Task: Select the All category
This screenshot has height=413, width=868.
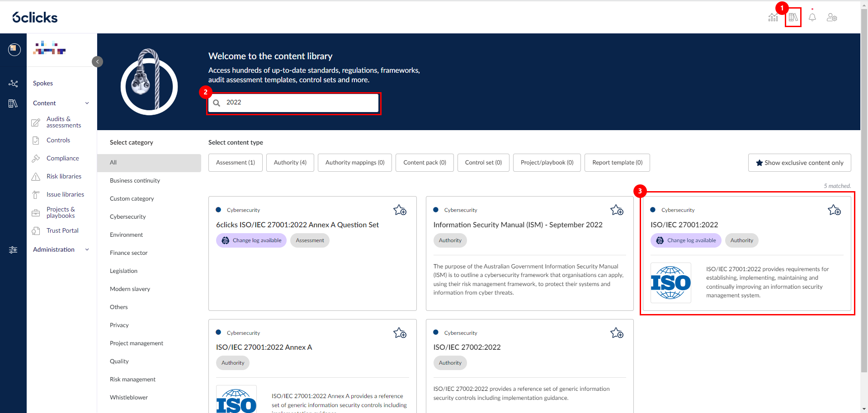Action: [x=149, y=163]
